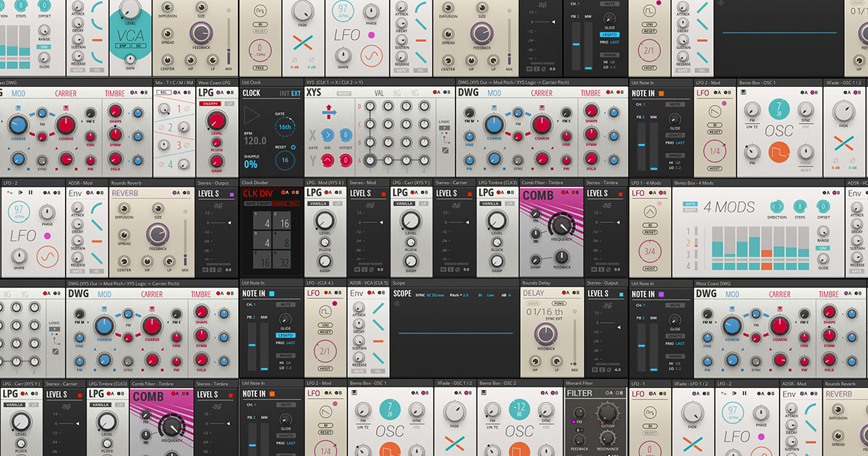Click the Rounds Delay time value '01/16 th'
The image size is (868, 456).
click(x=545, y=313)
